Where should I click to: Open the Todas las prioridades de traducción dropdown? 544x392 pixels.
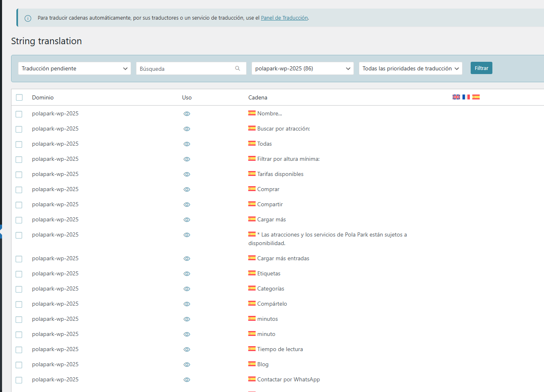click(410, 68)
